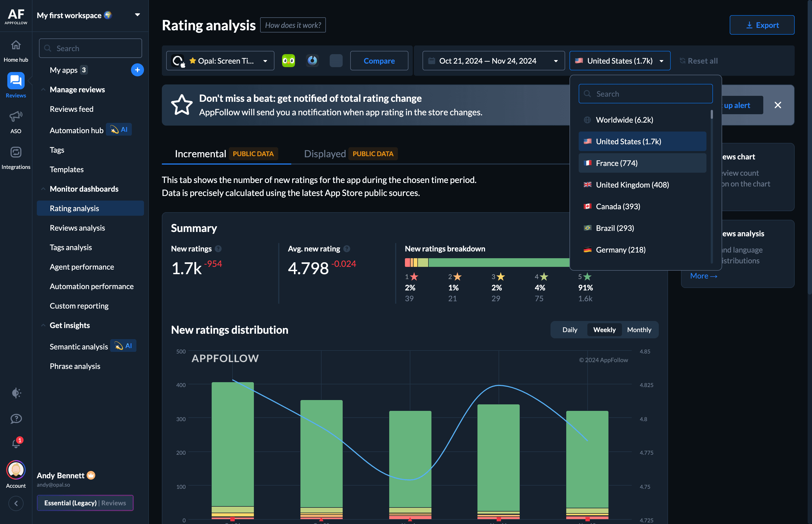Viewport: 812px width, 524px height.
Task: Open the support chat icon
Action: pyautogui.click(x=16, y=418)
